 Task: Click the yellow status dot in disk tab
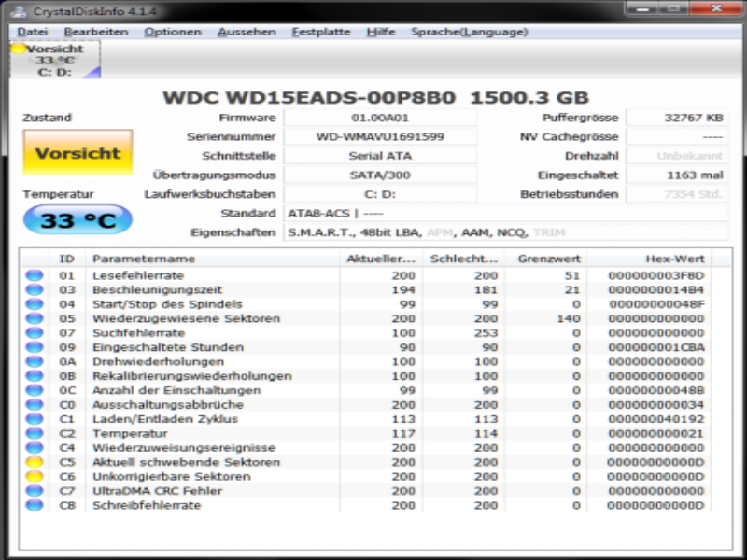click(x=18, y=49)
